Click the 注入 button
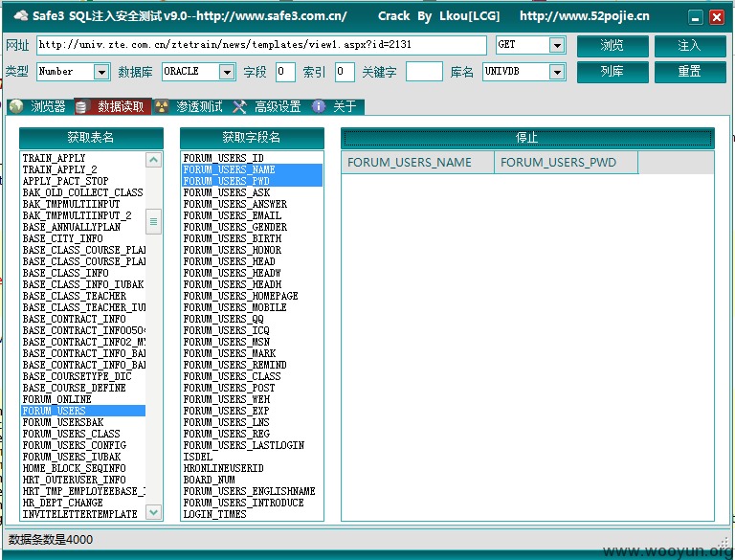 coord(689,46)
